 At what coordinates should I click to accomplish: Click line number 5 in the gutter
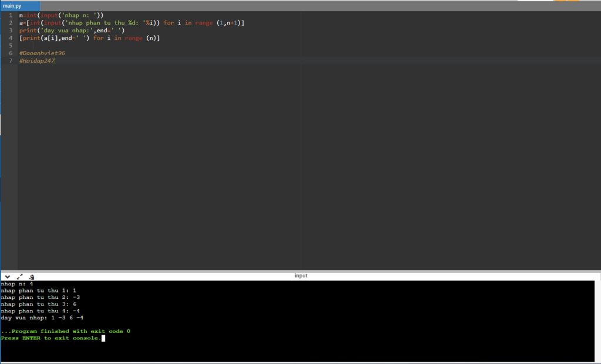[11, 46]
